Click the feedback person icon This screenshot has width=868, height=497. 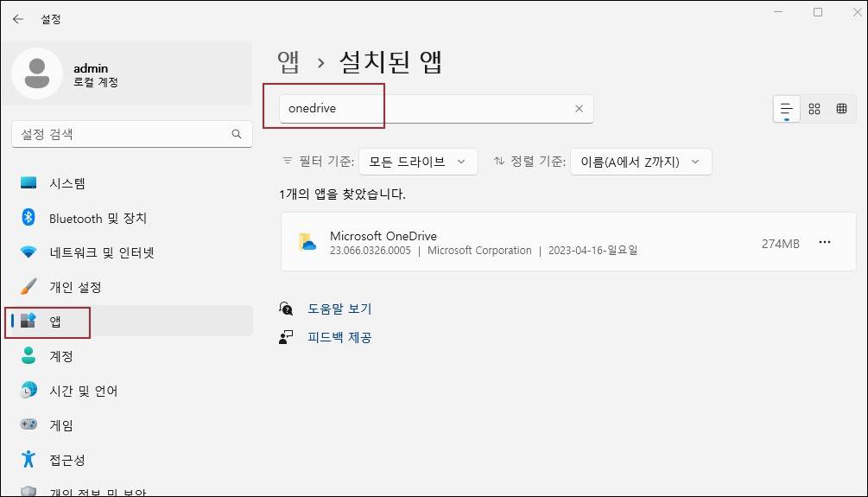(x=286, y=337)
